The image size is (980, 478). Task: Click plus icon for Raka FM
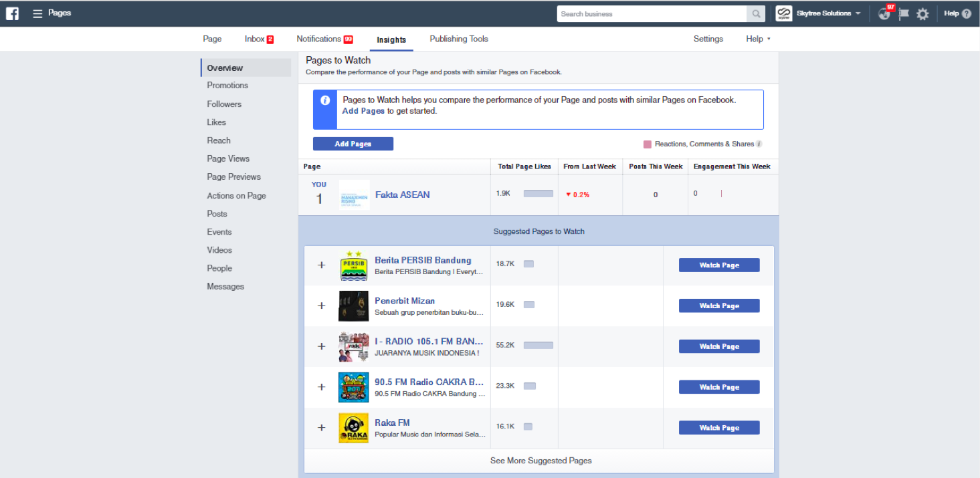[321, 428]
